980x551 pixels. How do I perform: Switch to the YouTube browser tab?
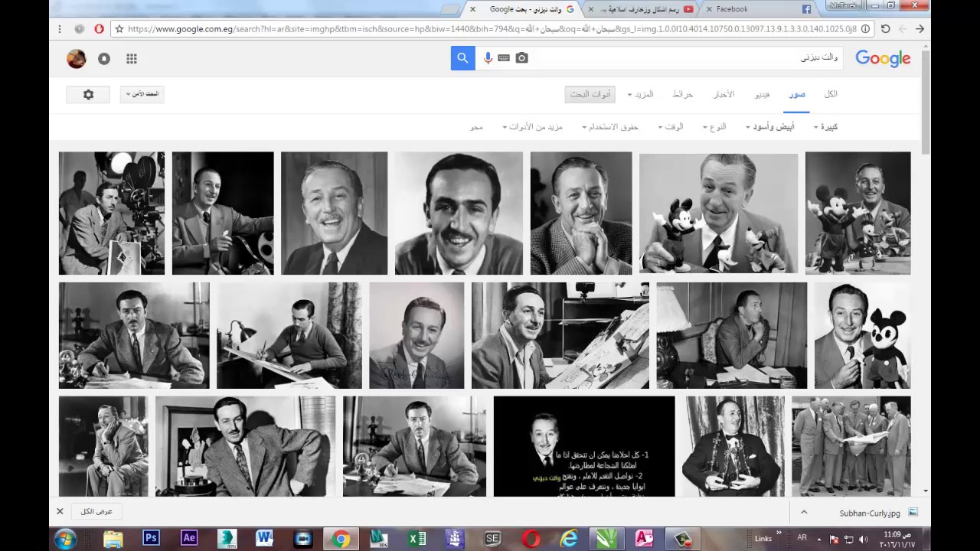click(642, 9)
